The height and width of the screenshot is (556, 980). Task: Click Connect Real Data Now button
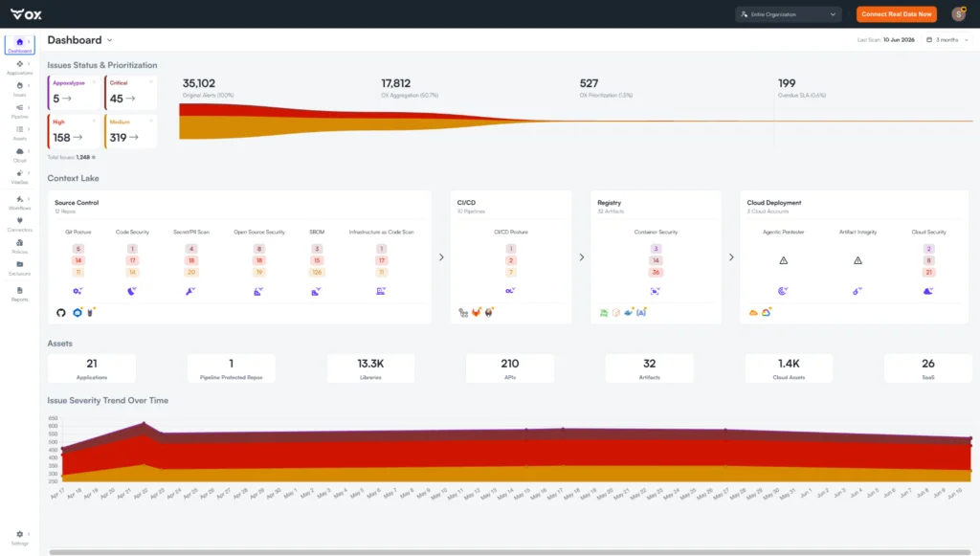click(x=896, y=13)
